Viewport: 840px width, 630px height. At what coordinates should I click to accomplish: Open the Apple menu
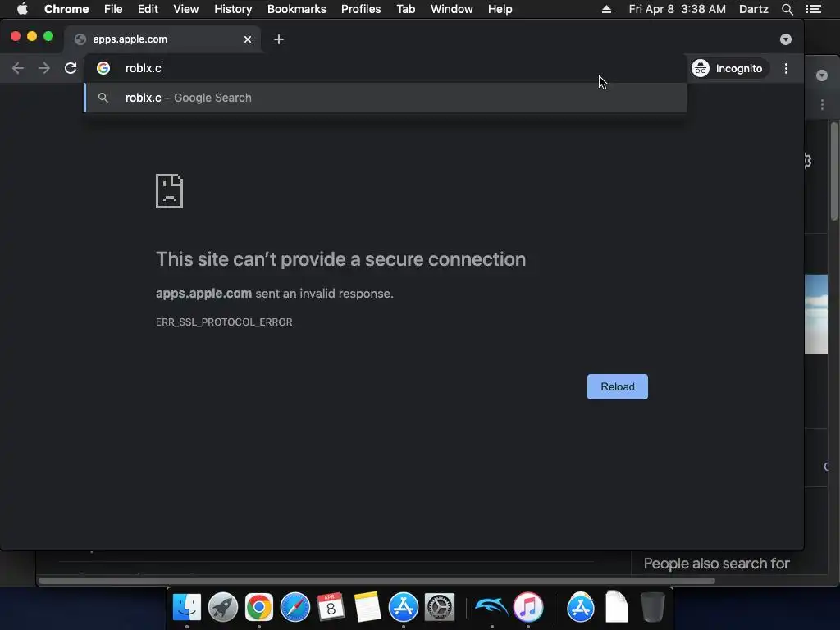coord(22,9)
